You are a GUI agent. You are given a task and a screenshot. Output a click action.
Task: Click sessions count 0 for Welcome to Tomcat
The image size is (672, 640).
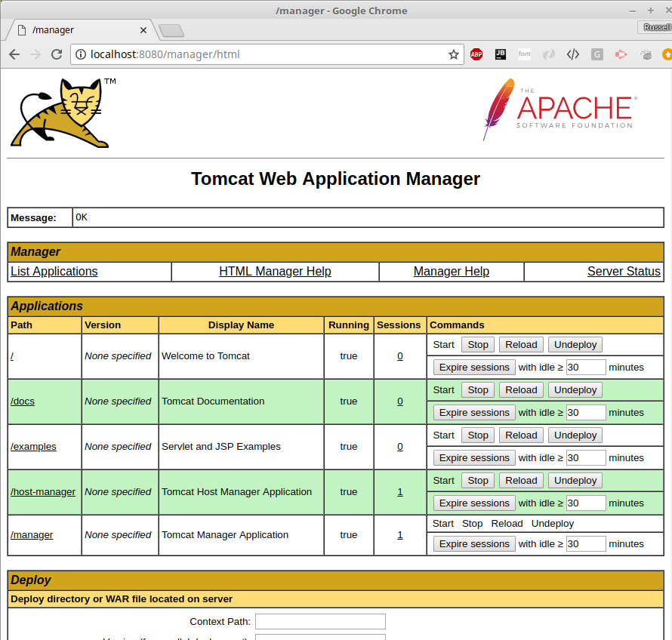point(400,356)
